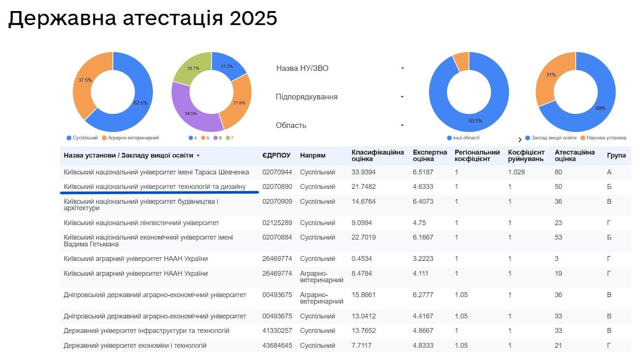Click Коефіцієнт руйнувань column header
Image resolution: width=644 pixels, height=352 pixels.
pos(526,156)
